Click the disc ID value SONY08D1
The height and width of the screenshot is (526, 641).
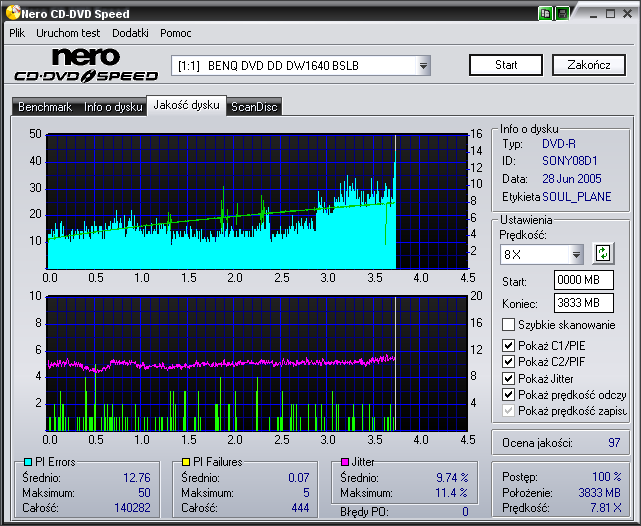(x=569, y=161)
